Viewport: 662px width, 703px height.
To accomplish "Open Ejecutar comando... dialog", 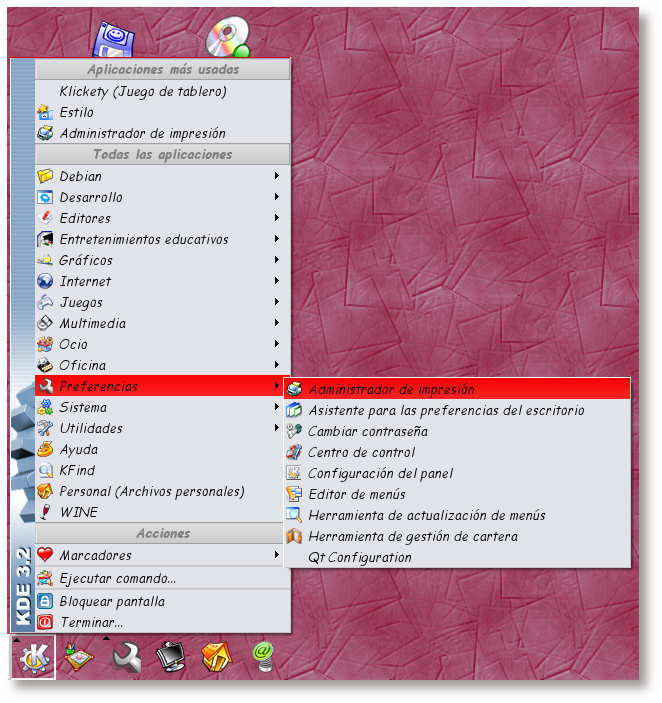I will (x=117, y=578).
